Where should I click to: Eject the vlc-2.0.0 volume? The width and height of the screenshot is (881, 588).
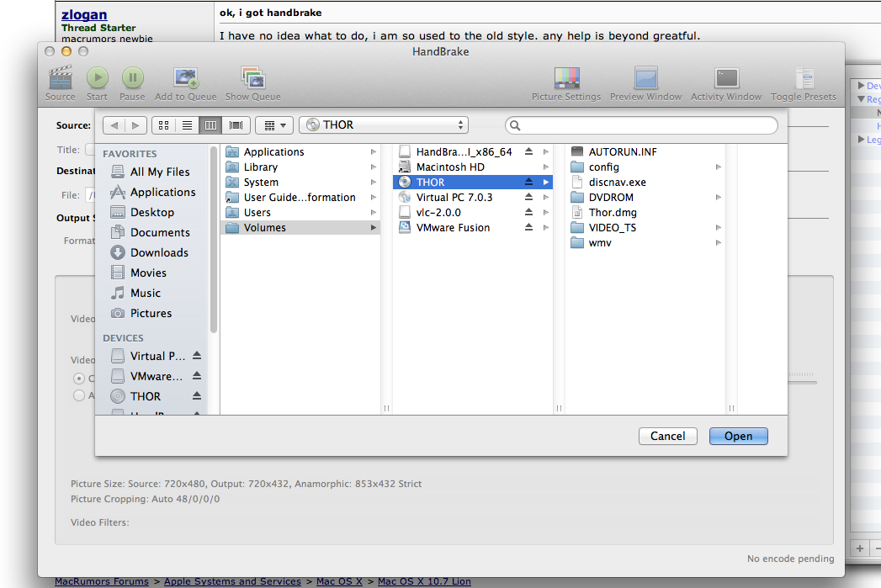(x=528, y=212)
